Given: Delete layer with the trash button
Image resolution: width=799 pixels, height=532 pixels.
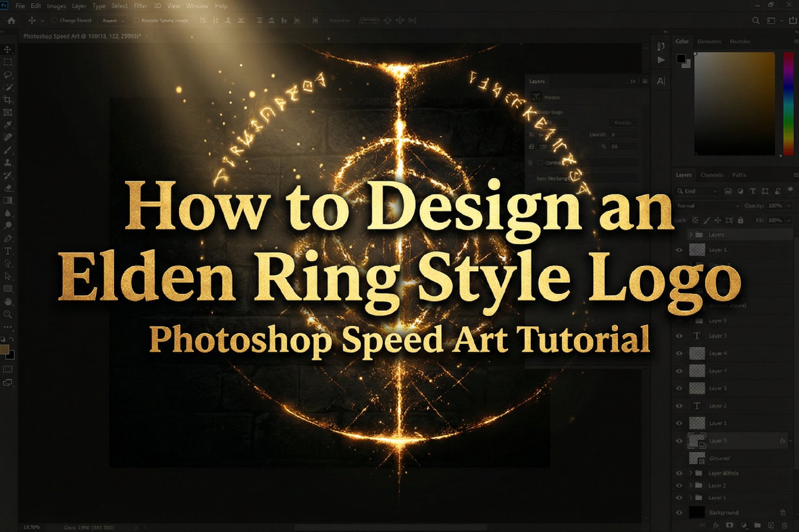Looking at the screenshot, I should [x=785, y=525].
